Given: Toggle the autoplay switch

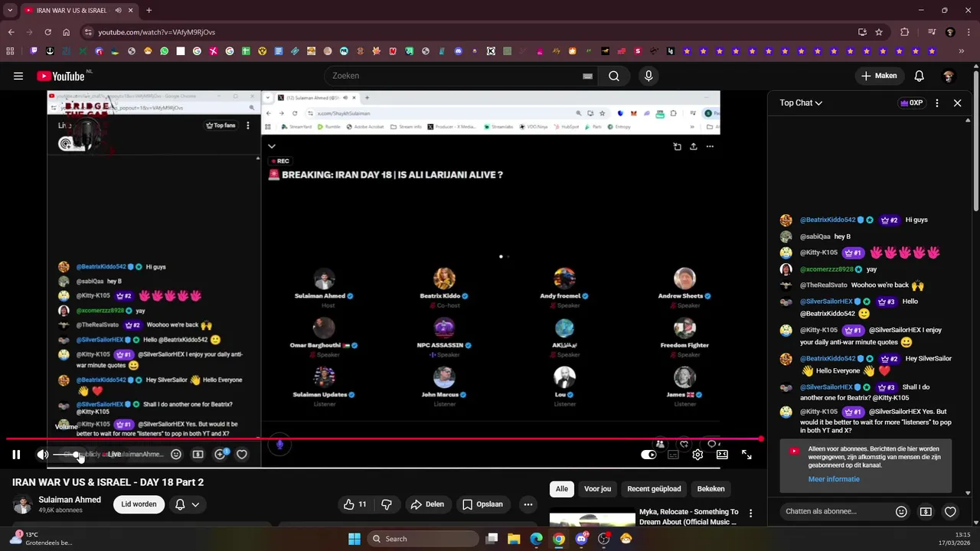Looking at the screenshot, I should 648,455.
